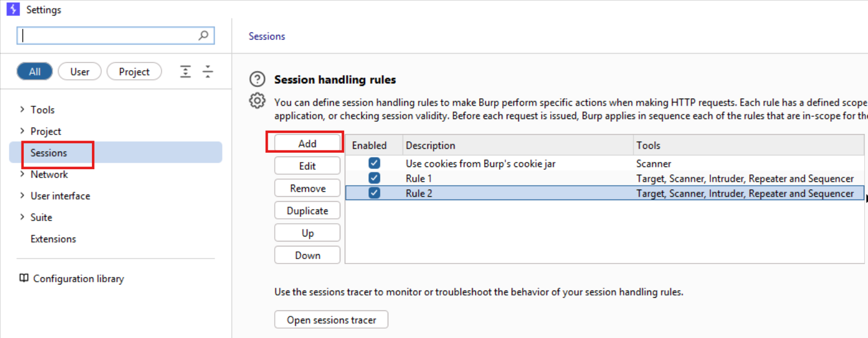Screen dimensions: 868x338
Task: Open help for Session handling rules
Action: 257,79
